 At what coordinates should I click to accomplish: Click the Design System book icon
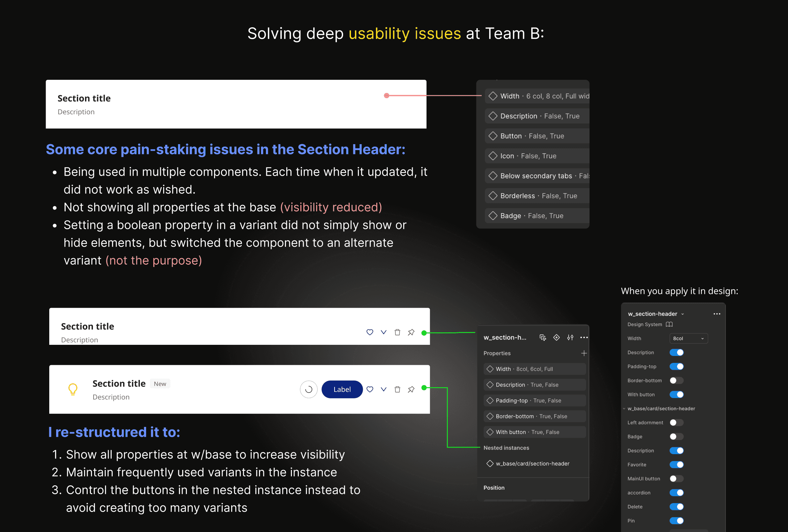[669, 324]
